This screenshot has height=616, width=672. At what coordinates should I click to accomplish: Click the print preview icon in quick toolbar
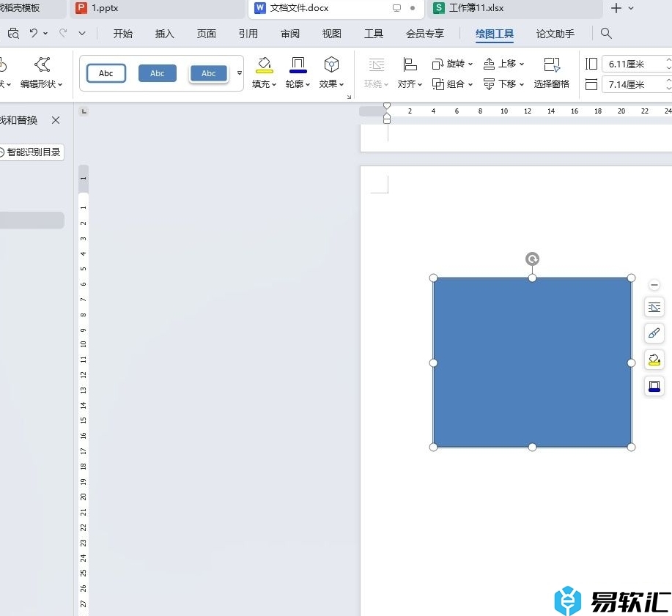(13, 33)
